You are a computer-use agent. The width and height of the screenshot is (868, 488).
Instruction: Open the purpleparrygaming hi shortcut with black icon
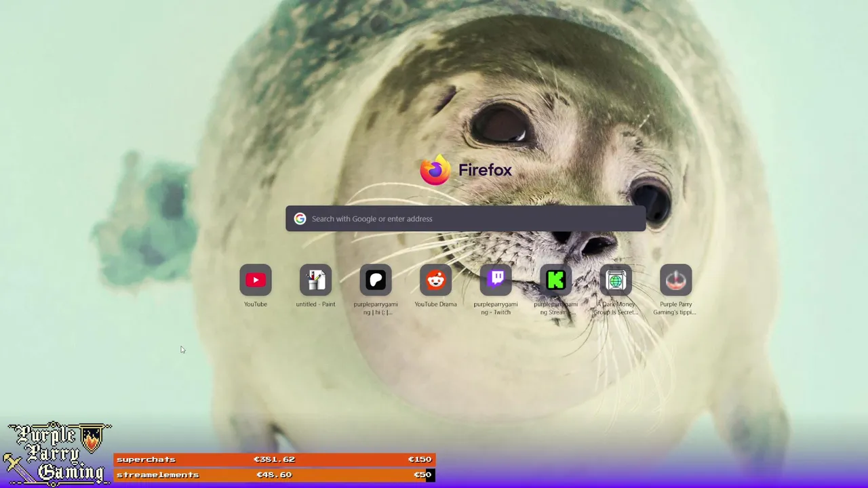[x=376, y=280]
